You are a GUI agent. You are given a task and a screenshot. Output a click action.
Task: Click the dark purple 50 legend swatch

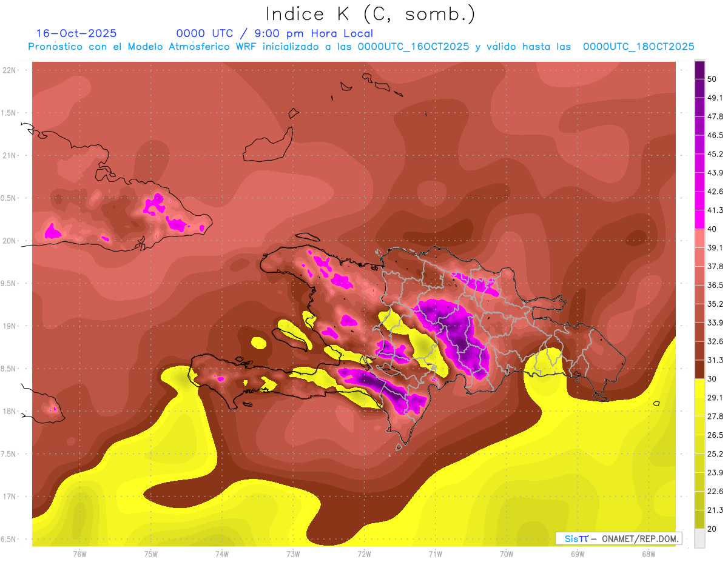(699, 70)
